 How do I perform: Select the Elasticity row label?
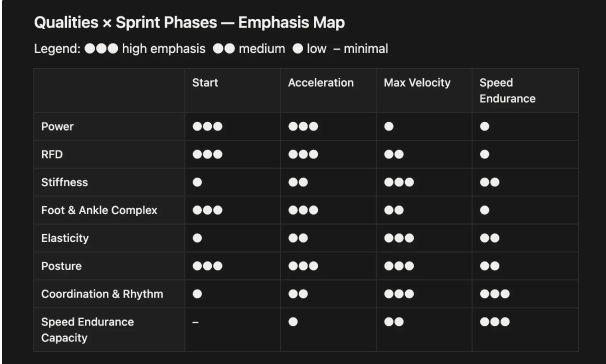(x=65, y=238)
